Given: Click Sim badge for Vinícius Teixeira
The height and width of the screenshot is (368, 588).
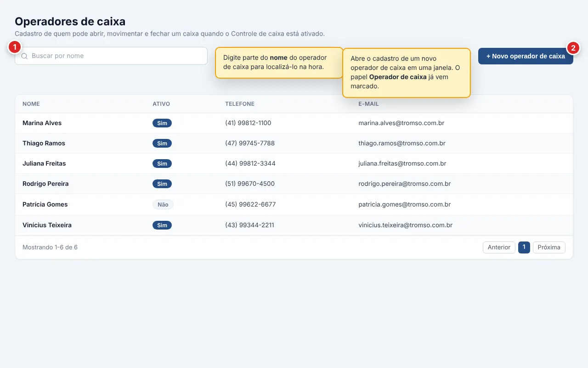Looking at the screenshot, I should click(x=162, y=225).
